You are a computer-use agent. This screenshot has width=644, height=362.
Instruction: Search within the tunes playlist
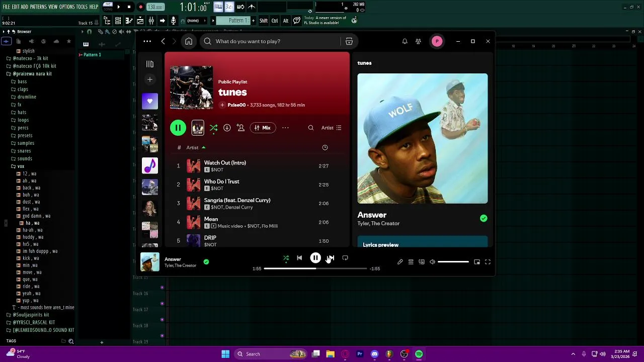311,128
